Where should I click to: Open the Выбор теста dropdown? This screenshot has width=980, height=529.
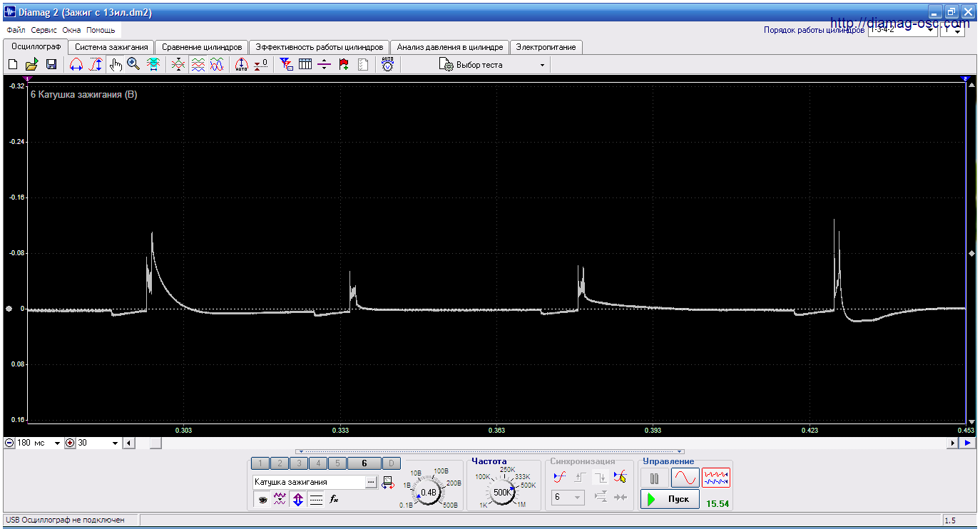point(494,65)
